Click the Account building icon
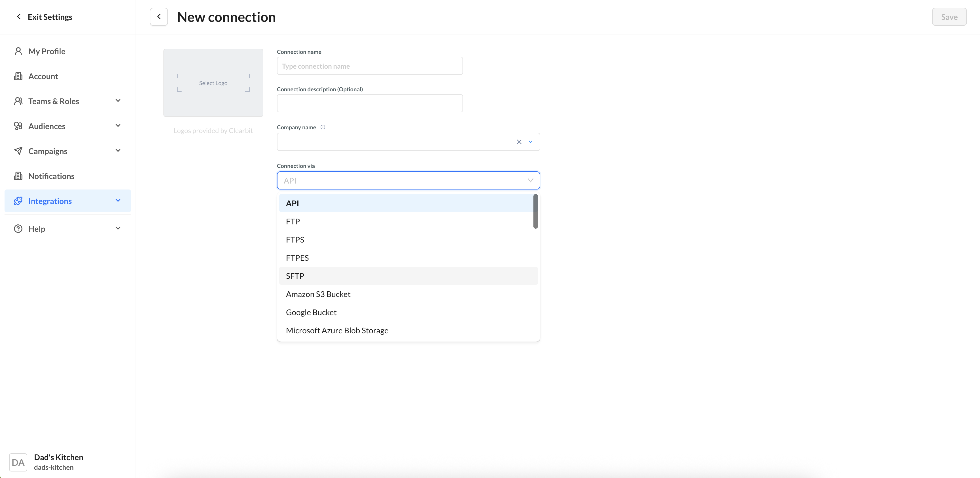 (x=18, y=76)
